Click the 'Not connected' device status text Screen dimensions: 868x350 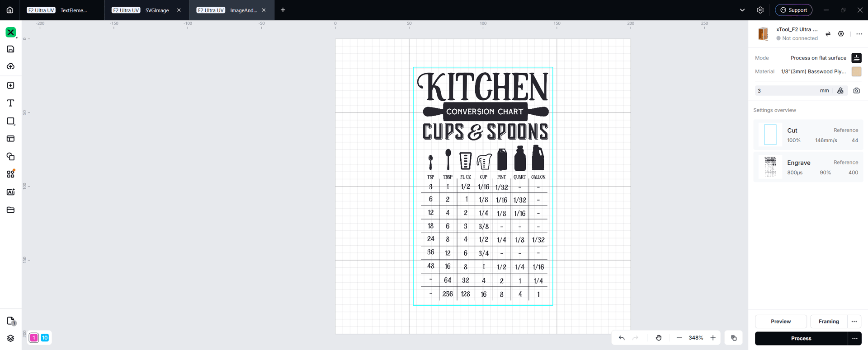point(800,38)
